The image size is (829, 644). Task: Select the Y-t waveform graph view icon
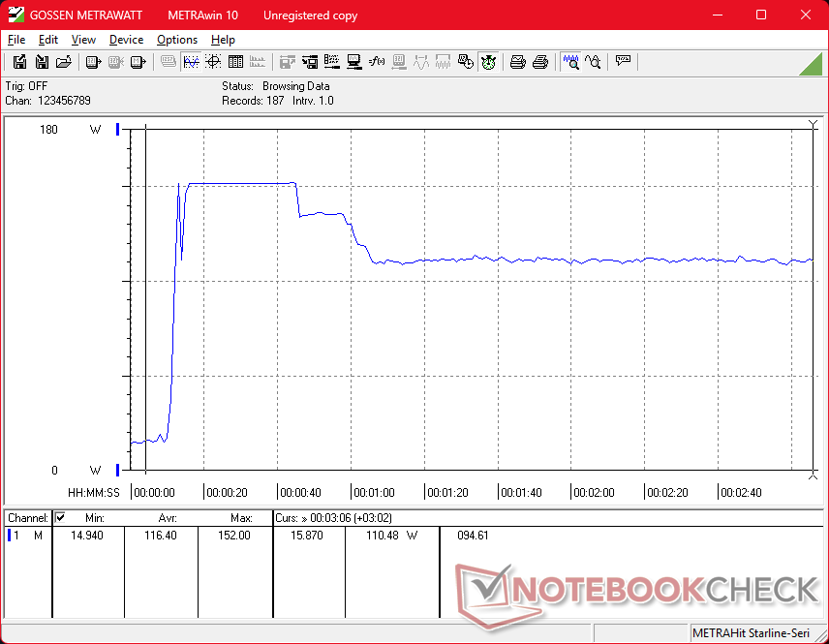click(x=191, y=62)
